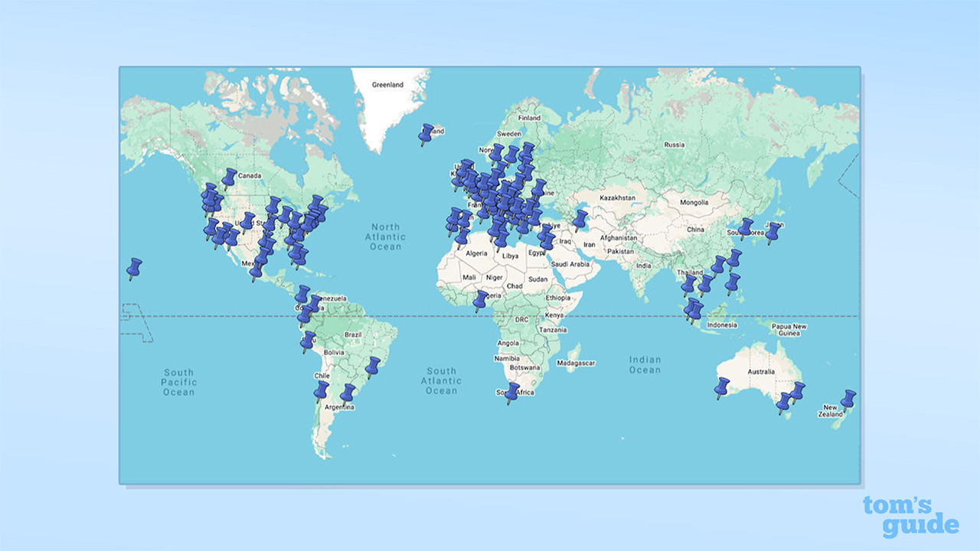Image resolution: width=980 pixels, height=551 pixels.
Task: Click the Kazakhstan label on the map
Action: (x=616, y=197)
